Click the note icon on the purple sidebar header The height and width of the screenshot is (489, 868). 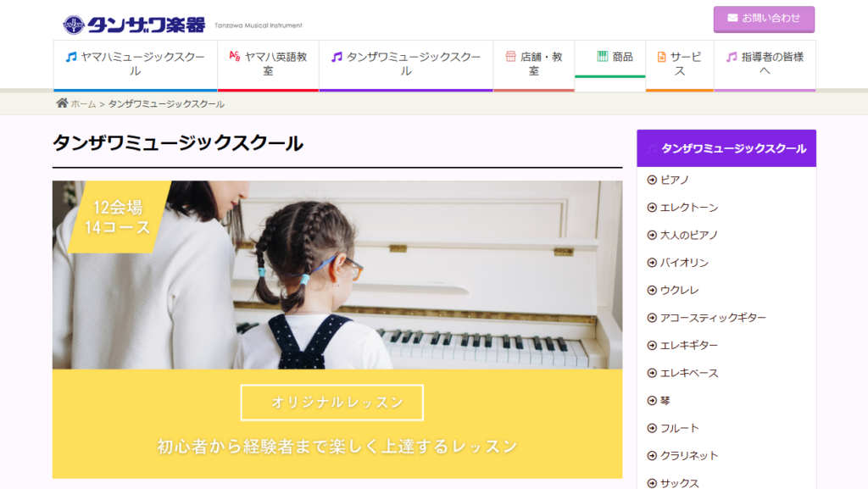click(x=653, y=147)
